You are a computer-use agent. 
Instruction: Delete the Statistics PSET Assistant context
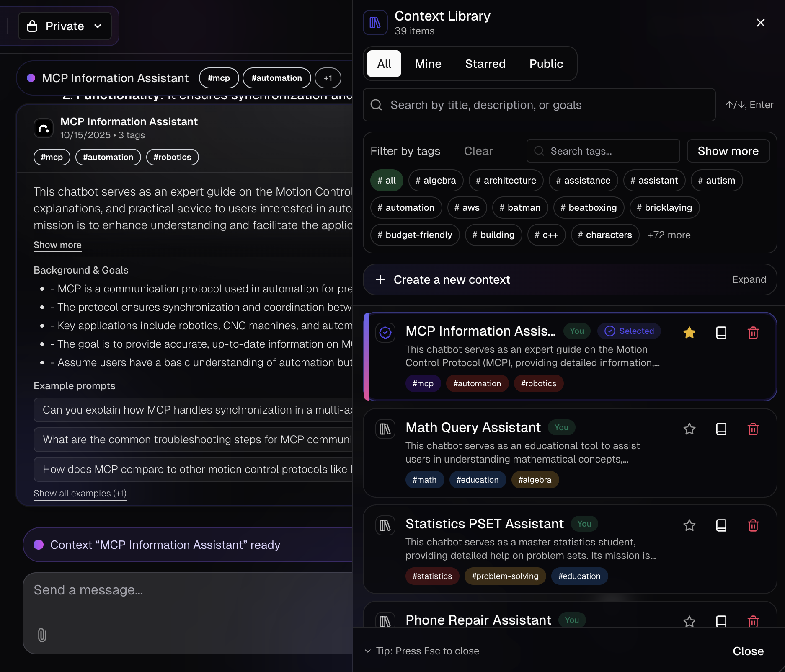[753, 525]
